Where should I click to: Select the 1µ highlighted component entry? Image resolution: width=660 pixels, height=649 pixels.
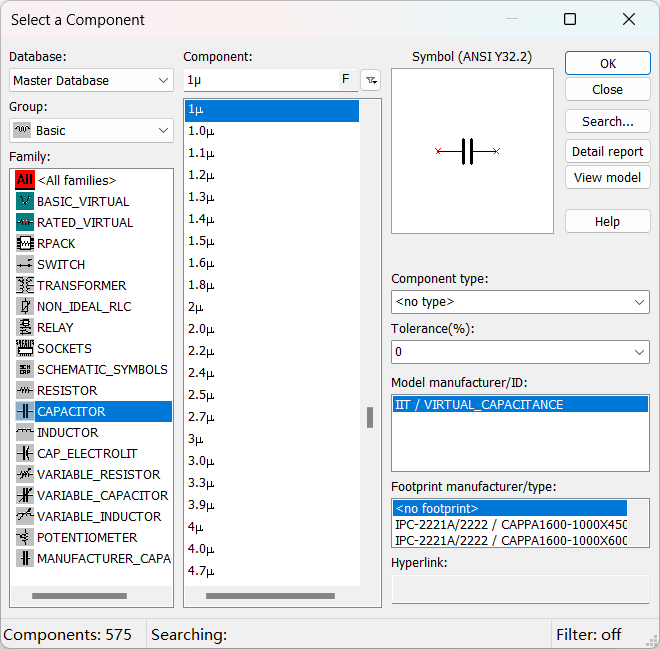272,110
